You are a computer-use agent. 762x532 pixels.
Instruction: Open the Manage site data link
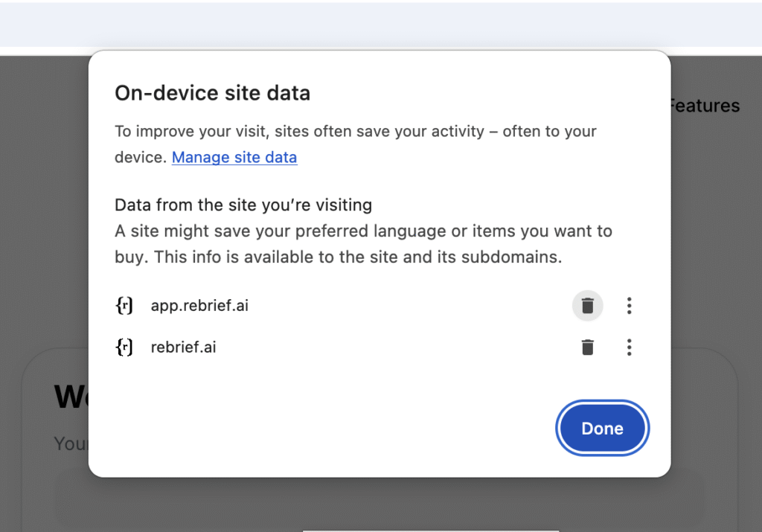234,158
